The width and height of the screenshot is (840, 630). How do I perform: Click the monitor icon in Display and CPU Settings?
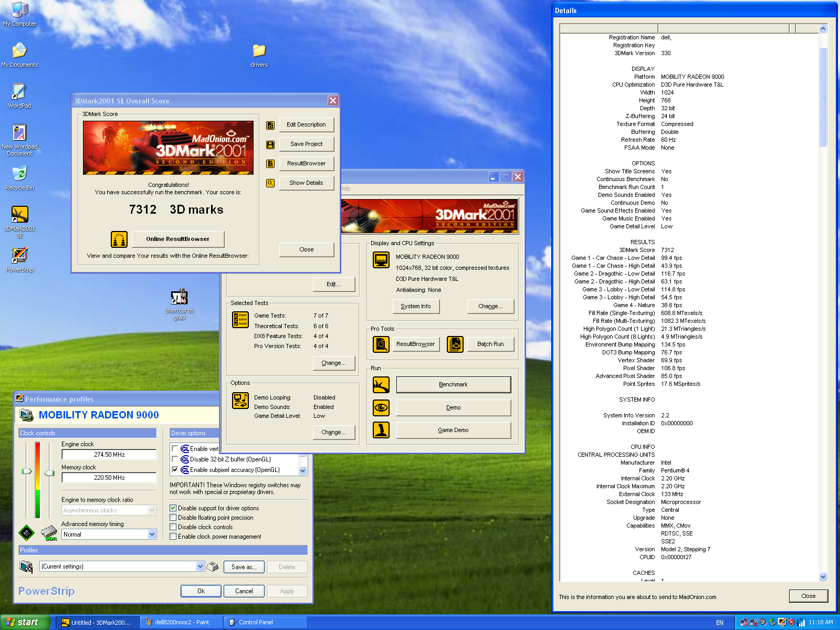381,259
